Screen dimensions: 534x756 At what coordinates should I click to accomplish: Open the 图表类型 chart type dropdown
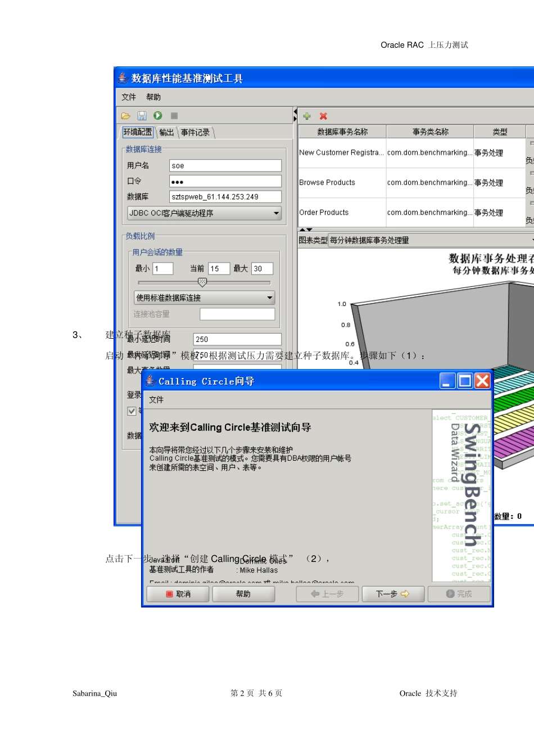click(431, 240)
